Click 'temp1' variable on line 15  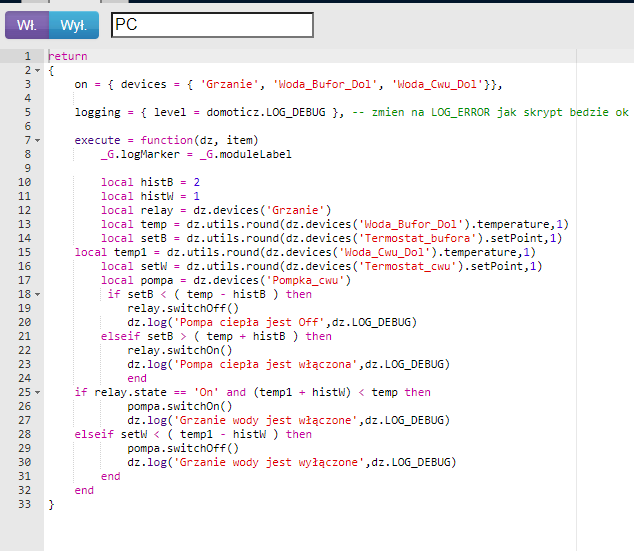(x=130, y=252)
